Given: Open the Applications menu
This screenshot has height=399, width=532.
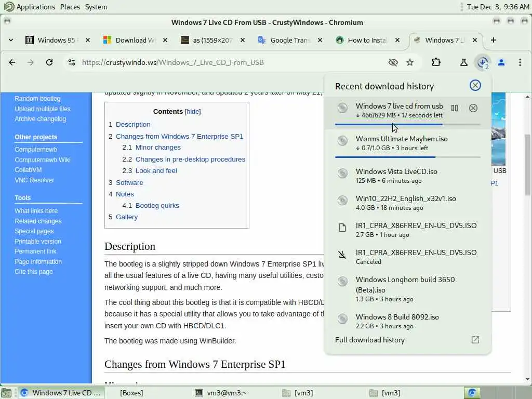Looking at the screenshot, I should point(29,7).
